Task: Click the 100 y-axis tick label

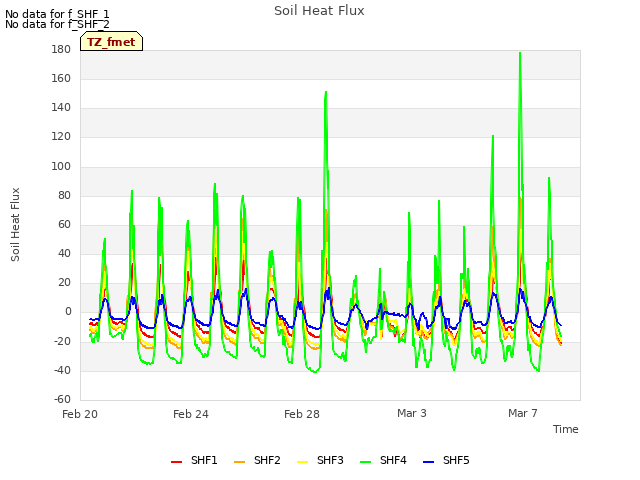Action: click(x=61, y=167)
